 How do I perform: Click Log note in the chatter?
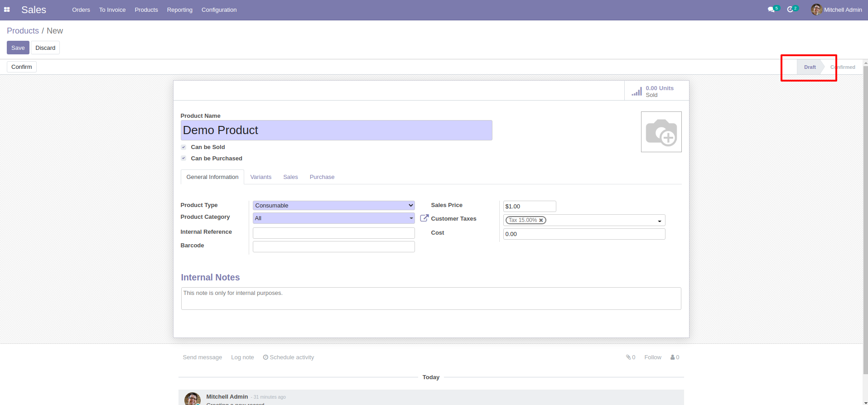[242, 357]
